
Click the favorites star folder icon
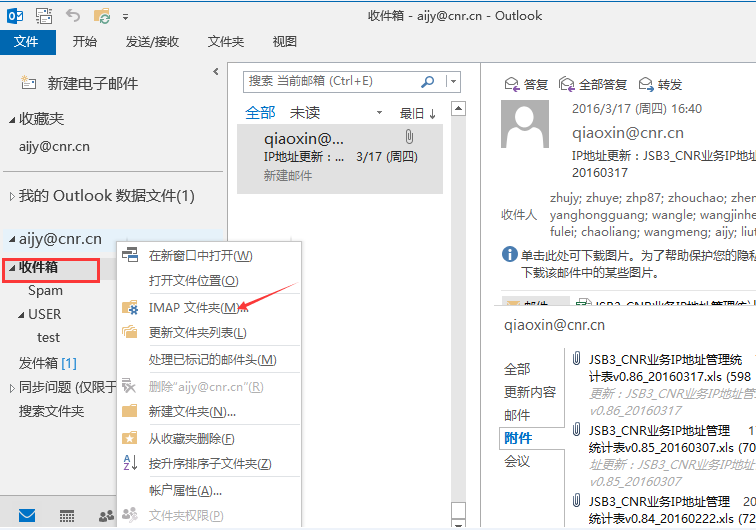click(x=130, y=437)
